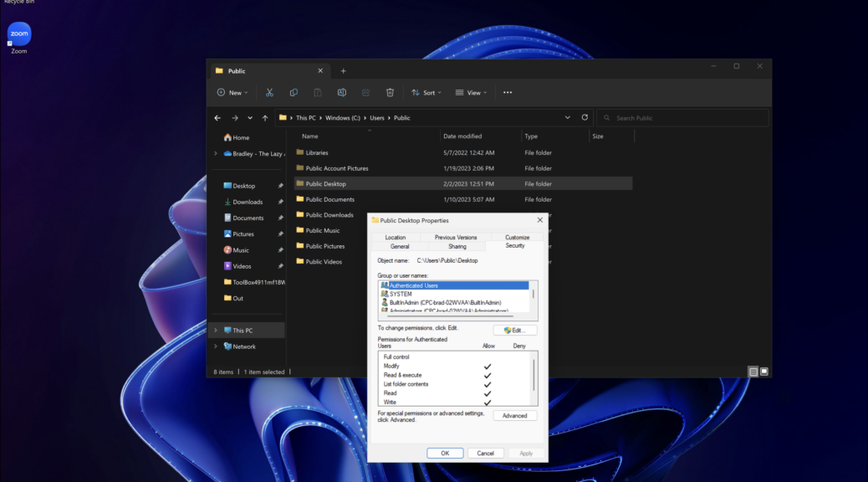Click the Copy icon in the Explorer toolbar
The height and width of the screenshot is (482, 868).
coord(294,93)
